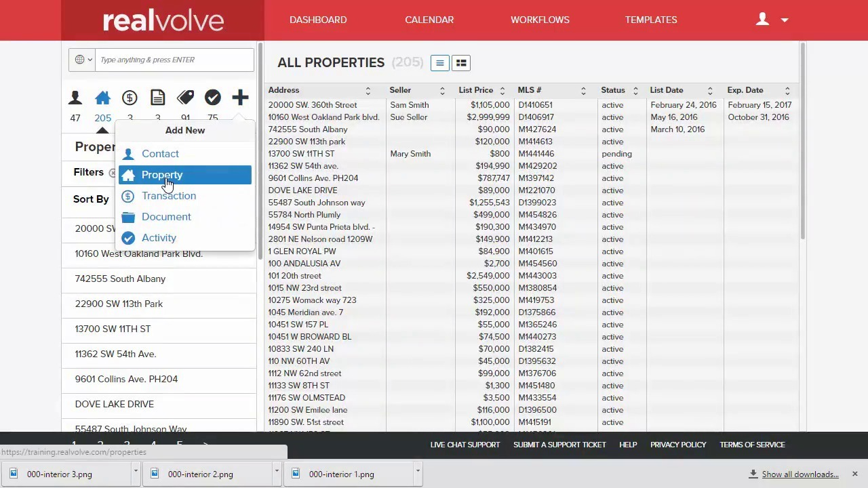Click the property table vertical scrollbar
This screenshot has height=488, width=868.
803,141
